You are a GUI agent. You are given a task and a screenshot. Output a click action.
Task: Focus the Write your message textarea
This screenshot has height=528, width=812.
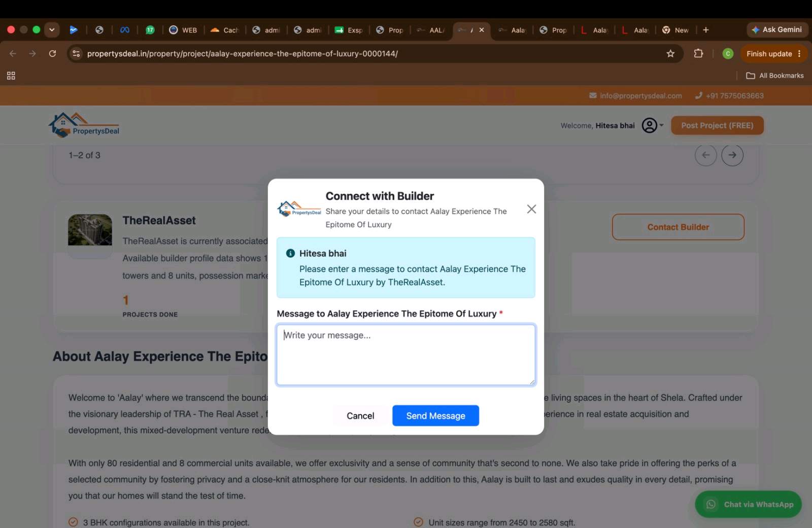coord(406,355)
